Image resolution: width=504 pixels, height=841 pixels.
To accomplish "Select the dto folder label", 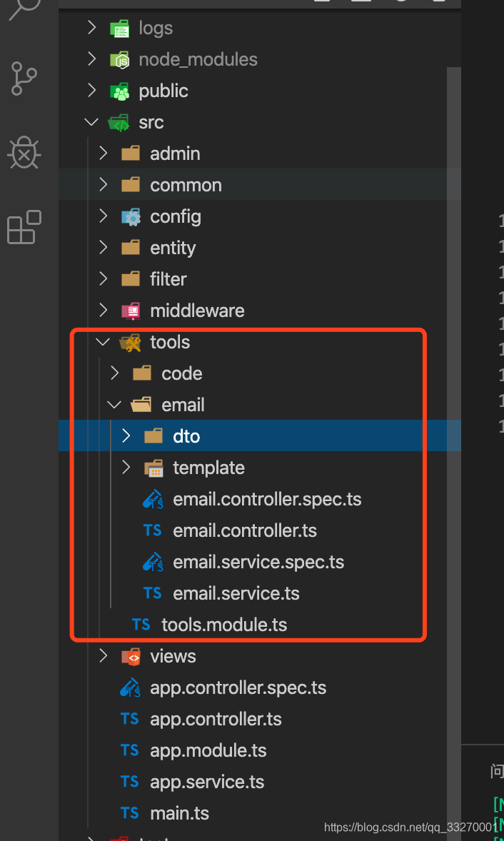I will coord(186,436).
